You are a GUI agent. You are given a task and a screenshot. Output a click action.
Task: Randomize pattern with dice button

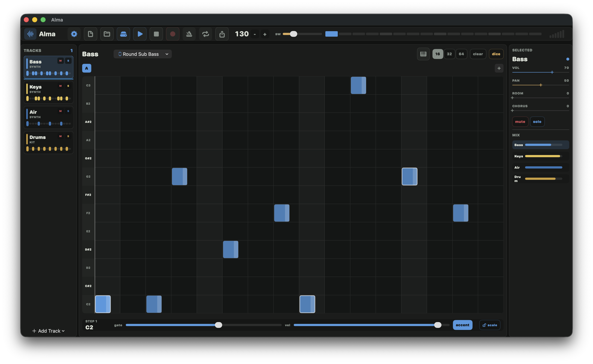(x=496, y=54)
